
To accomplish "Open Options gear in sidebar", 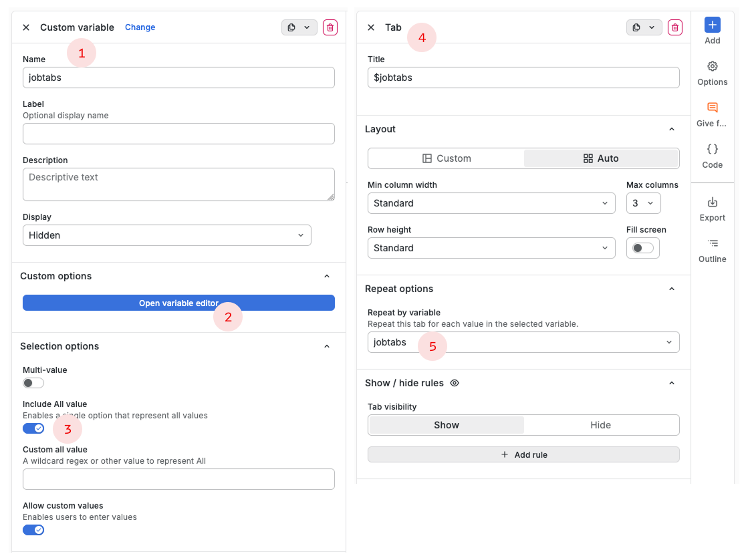I will 712,66.
